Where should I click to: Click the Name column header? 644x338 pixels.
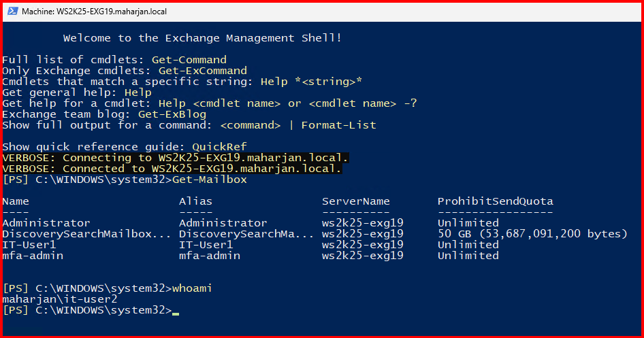(x=16, y=201)
